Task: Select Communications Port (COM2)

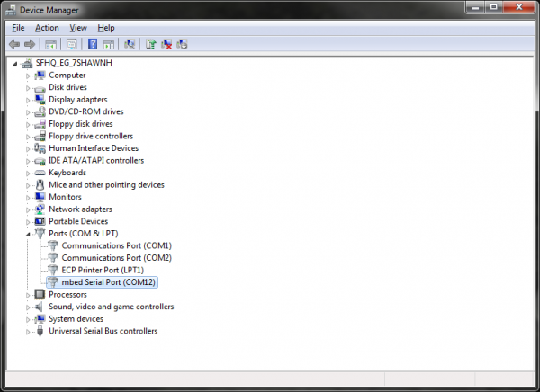Action: click(x=116, y=258)
